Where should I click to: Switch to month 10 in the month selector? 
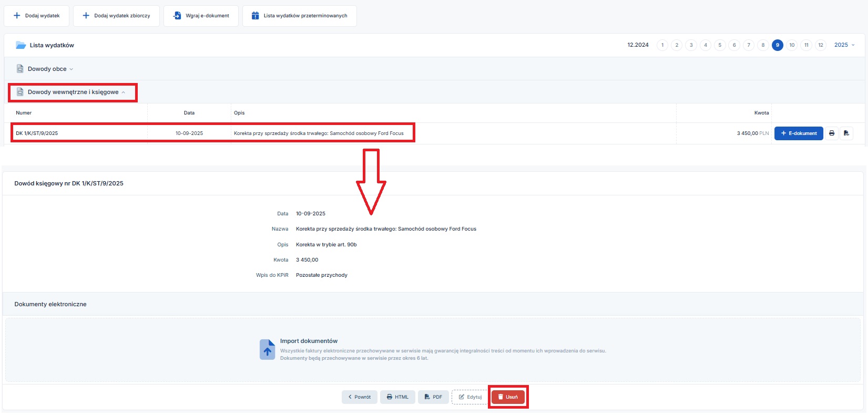tap(792, 45)
